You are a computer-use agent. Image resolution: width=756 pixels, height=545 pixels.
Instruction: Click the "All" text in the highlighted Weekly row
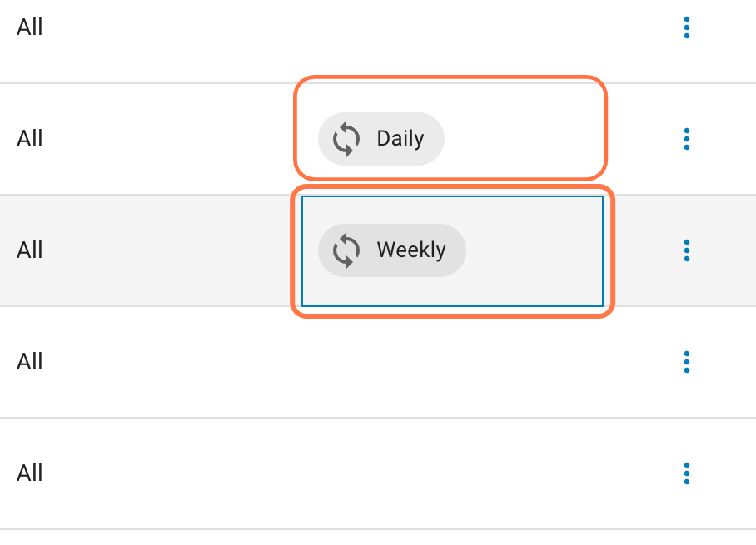[x=30, y=250]
